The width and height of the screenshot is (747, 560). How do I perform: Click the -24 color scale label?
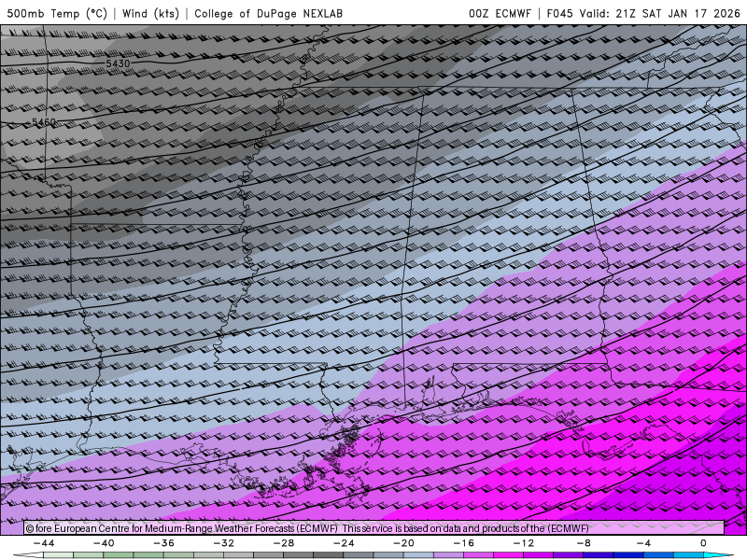344,543
